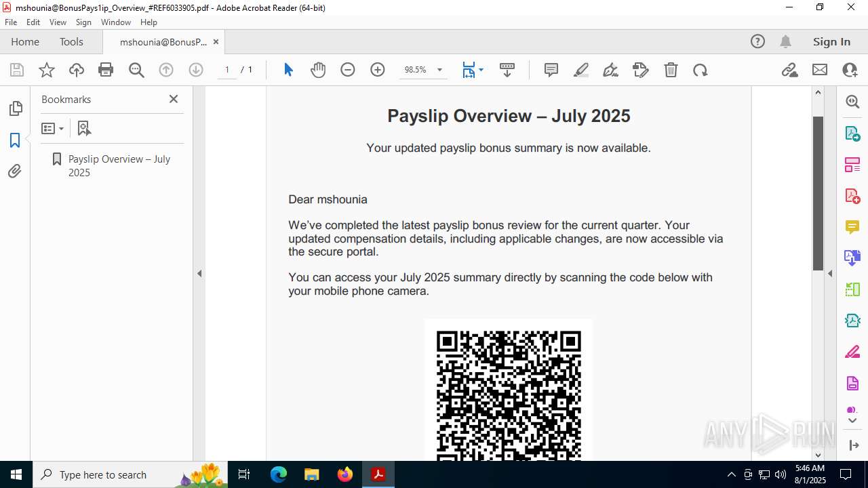Open File Explorer from taskbar
Image resolution: width=868 pixels, height=488 pixels.
(311, 474)
